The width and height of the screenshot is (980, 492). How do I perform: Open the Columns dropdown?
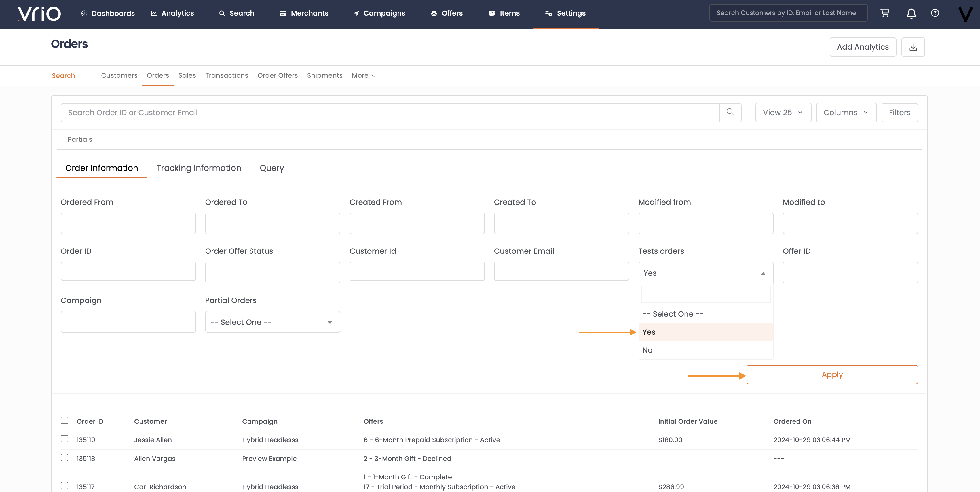coord(846,113)
